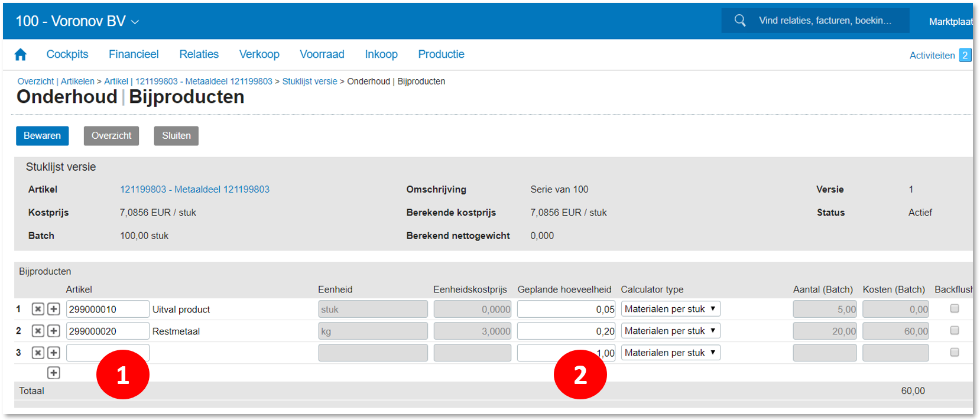Open the Stuklijst versie breadcrumb link
The width and height of the screenshot is (980, 420).
point(309,82)
